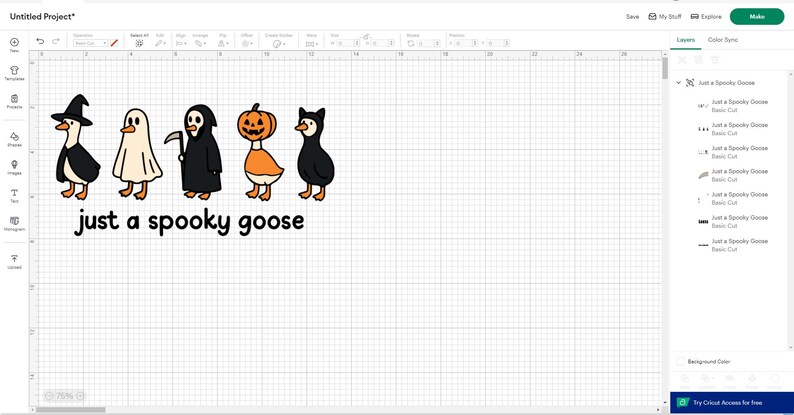Screen dimensions: 794x415
Task: Select the Shapes tool
Action: pyautogui.click(x=14, y=137)
